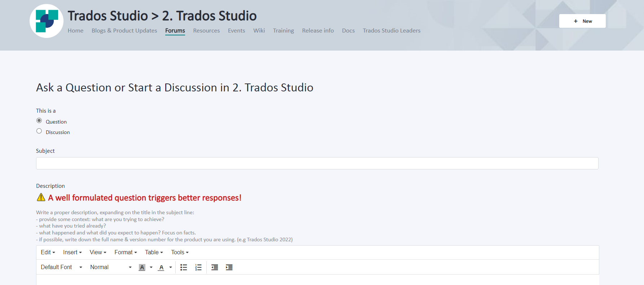
Task: Apply text color with the A button
Action: (x=161, y=267)
